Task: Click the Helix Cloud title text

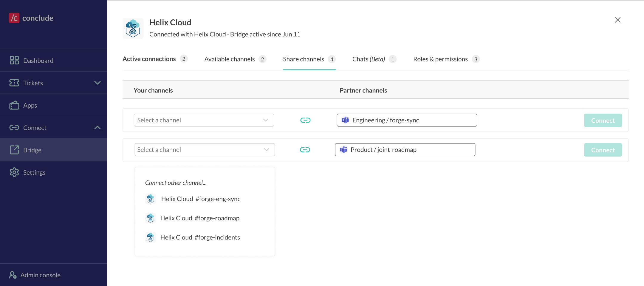Action: coord(170,22)
